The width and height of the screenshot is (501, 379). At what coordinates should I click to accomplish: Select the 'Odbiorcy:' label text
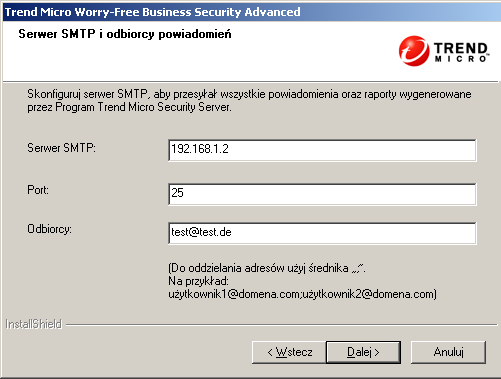coord(49,229)
